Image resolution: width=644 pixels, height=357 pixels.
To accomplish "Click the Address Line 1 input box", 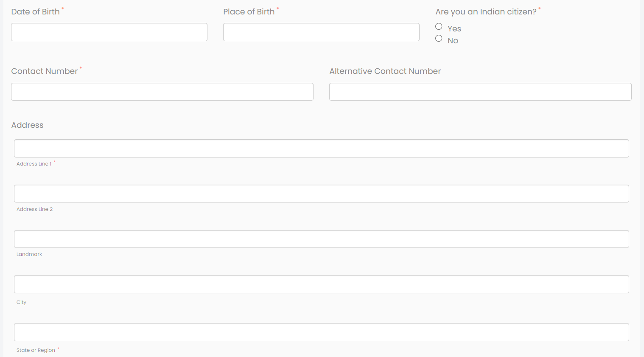I will (x=321, y=149).
